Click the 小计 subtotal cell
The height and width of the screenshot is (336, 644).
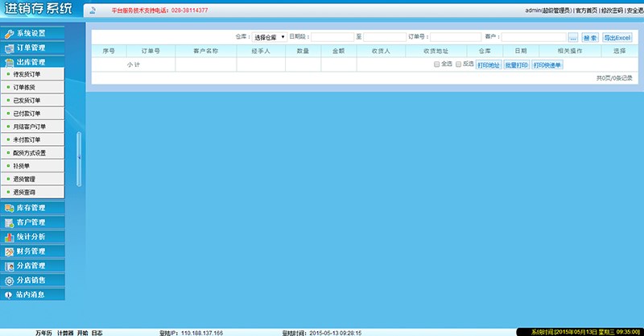click(134, 64)
